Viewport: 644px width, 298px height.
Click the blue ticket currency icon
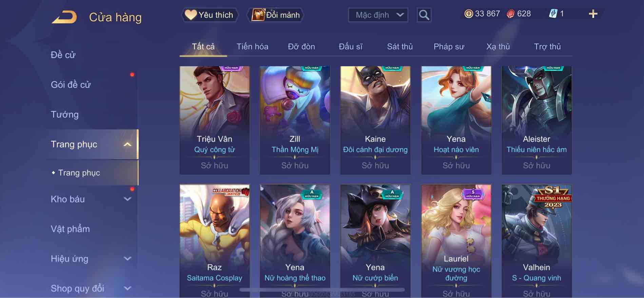pos(553,14)
